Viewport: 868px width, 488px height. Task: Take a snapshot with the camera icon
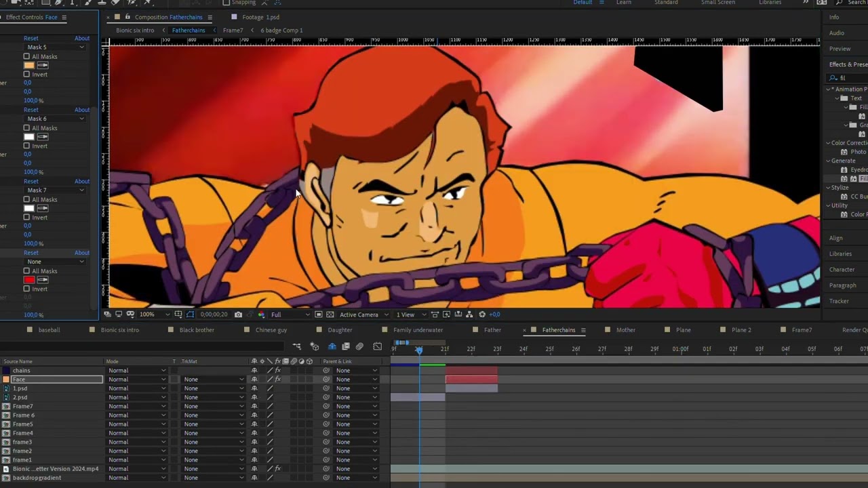(x=238, y=314)
